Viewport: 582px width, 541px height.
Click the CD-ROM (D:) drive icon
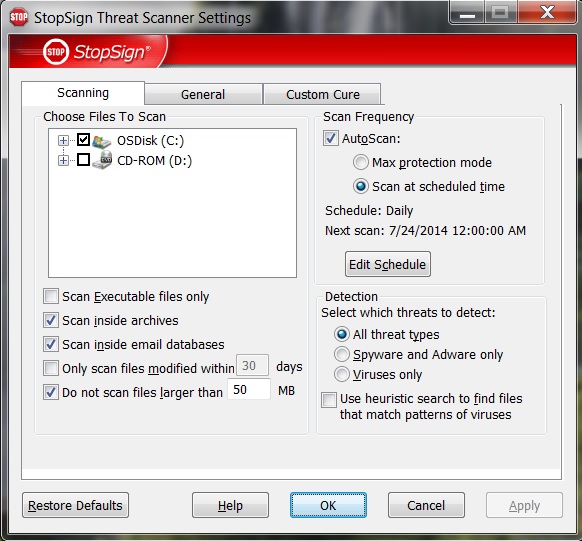[x=102, y=161]
